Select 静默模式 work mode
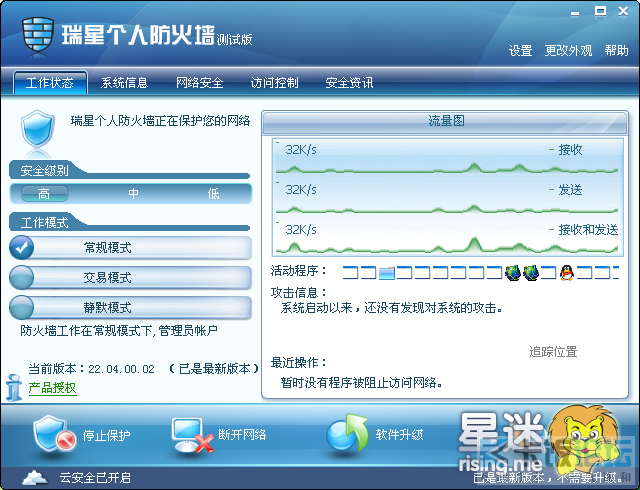This screenshot has width=640, height=490. [x=131, y=307]
